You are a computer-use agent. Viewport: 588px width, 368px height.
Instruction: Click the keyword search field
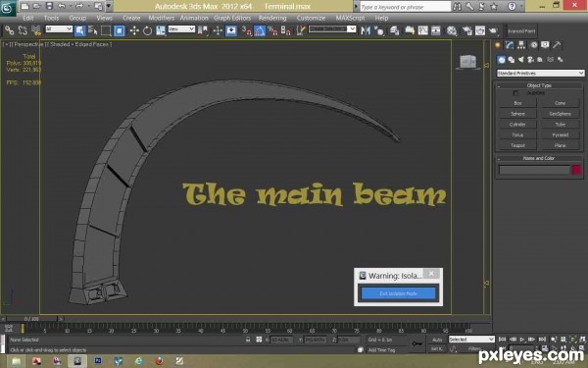click(405, 7)
